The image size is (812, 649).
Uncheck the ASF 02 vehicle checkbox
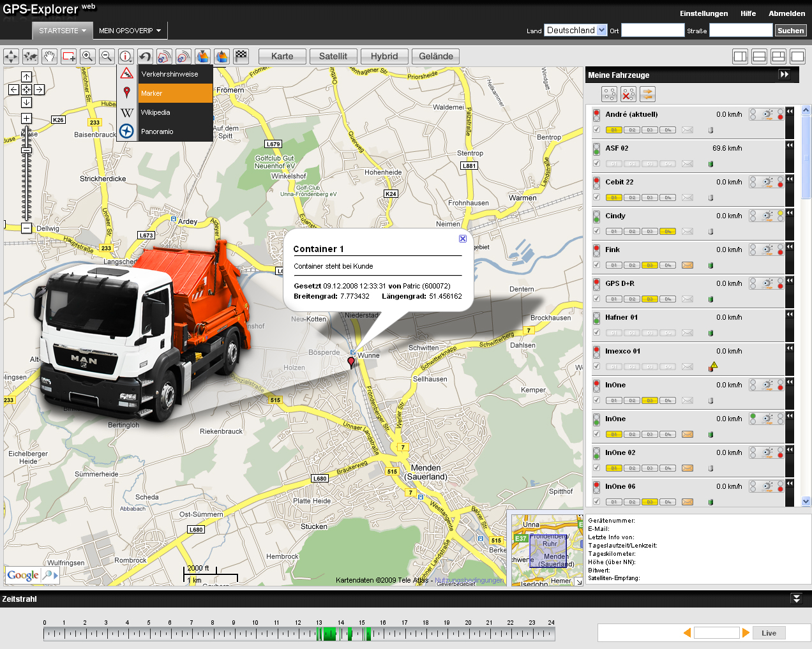click(596, 163)
